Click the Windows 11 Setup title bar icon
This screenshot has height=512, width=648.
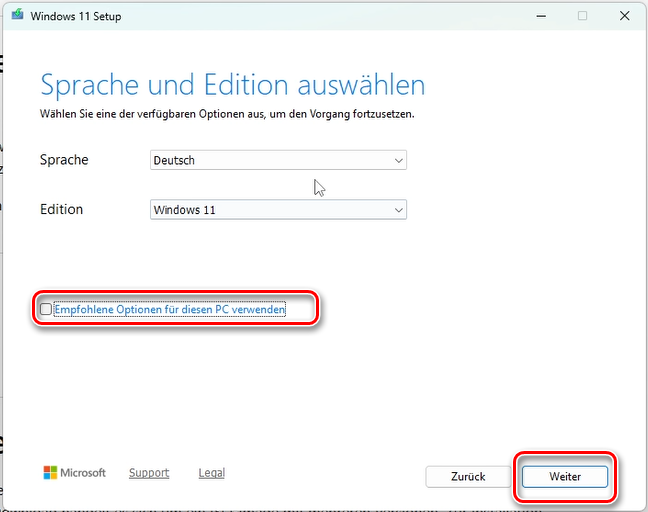[17, 15]
